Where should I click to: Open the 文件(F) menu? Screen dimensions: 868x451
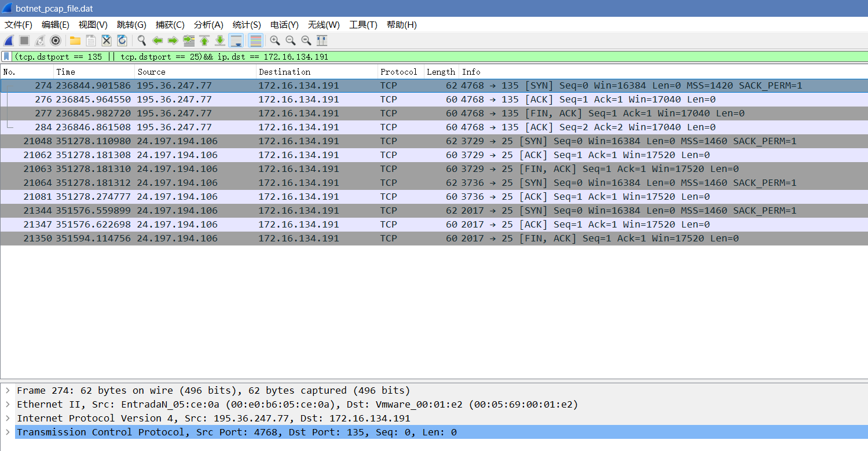[19, 25]
